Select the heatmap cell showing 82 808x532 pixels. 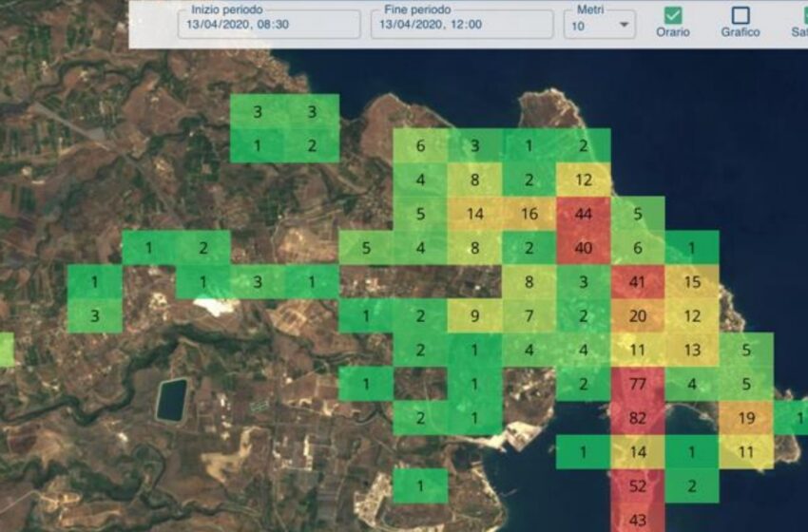(x=638, y=418)
